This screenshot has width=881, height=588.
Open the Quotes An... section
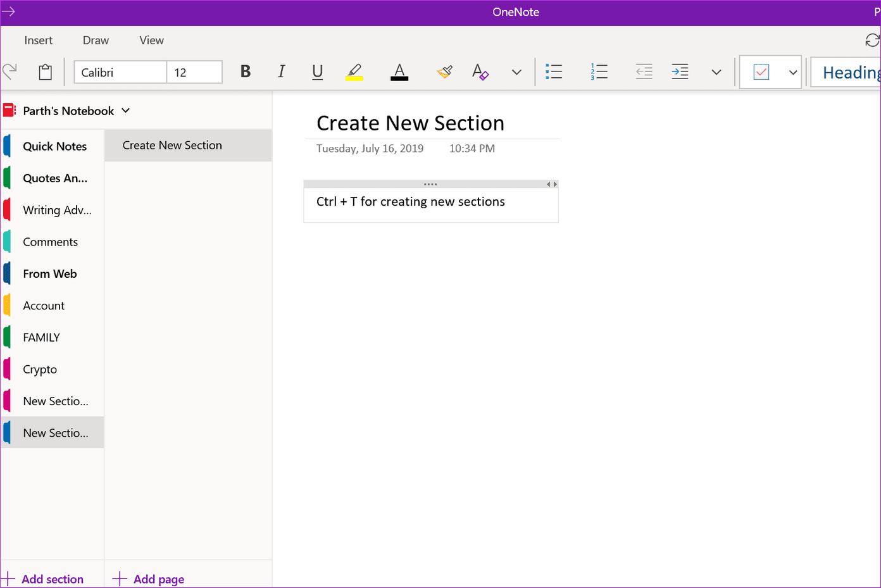52,178
